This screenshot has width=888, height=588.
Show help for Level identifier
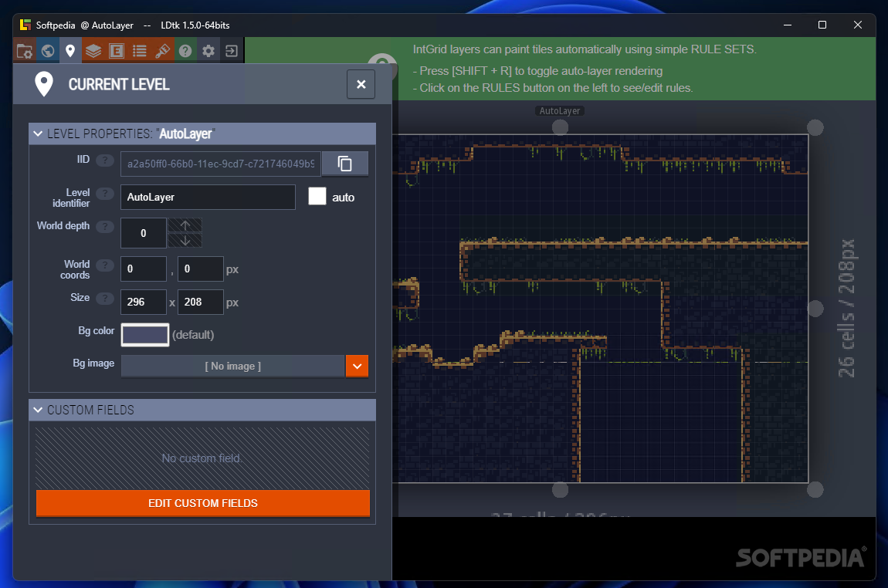[x=105, y=194]
